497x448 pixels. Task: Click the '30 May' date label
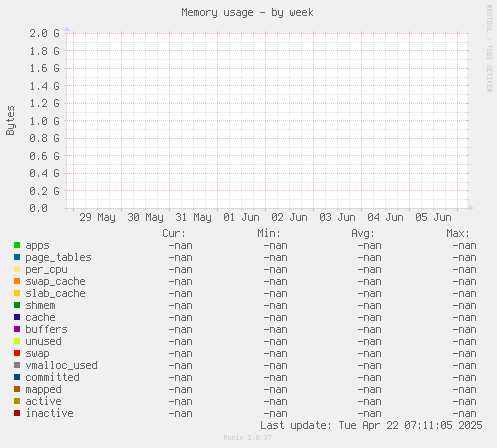145,218
